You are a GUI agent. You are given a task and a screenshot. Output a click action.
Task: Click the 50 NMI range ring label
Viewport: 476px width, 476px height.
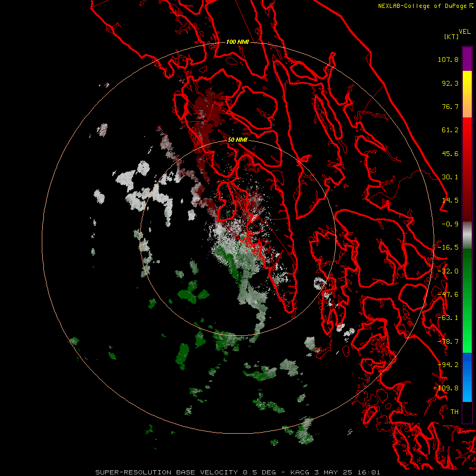coord(237,140)
